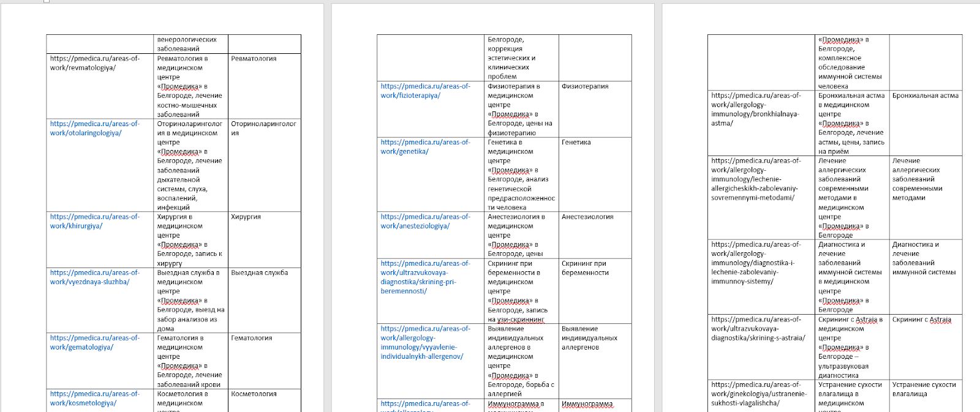Select the short "Бронхиальная астма" cell
This screenshot has height=412, width=980.
click(x=925, y=124)
